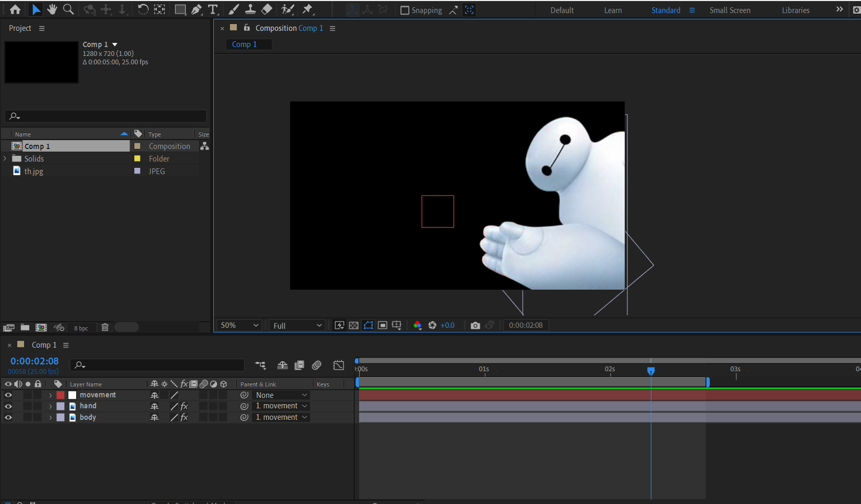The height and width of the screenshot is (504, 861).
Task: Click the reset exposure icon
Action: click(x=432, y=325)
